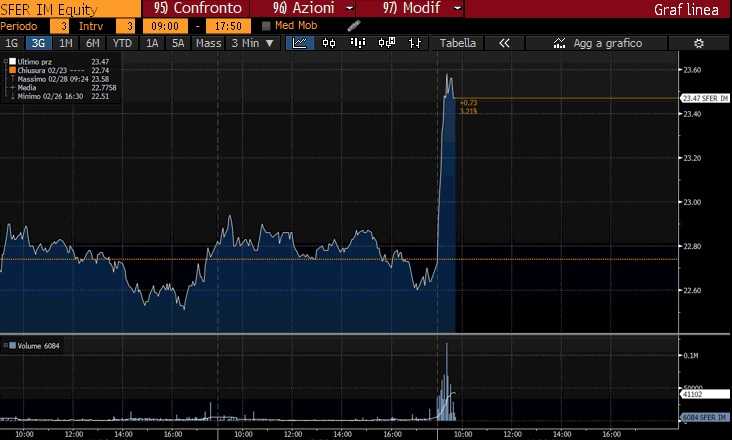
Task: Toggle the Ultimo prz legend series box
Action: click(13, 61)
